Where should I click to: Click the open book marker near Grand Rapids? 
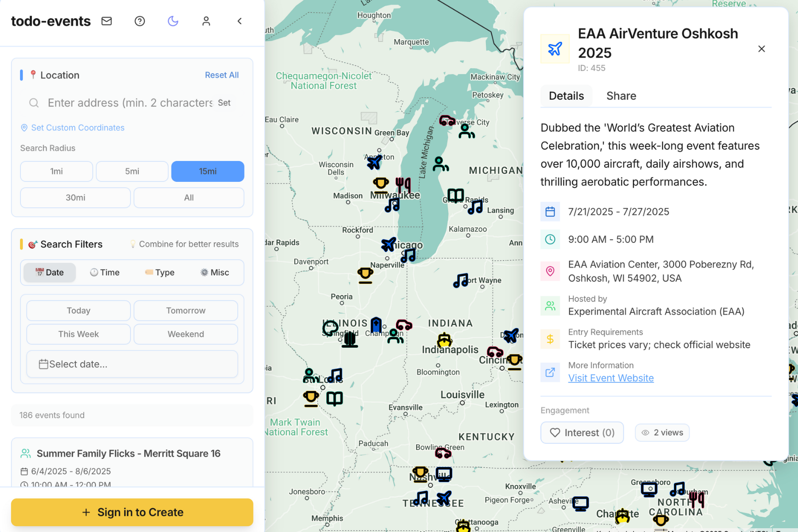[x=456, y=195]
